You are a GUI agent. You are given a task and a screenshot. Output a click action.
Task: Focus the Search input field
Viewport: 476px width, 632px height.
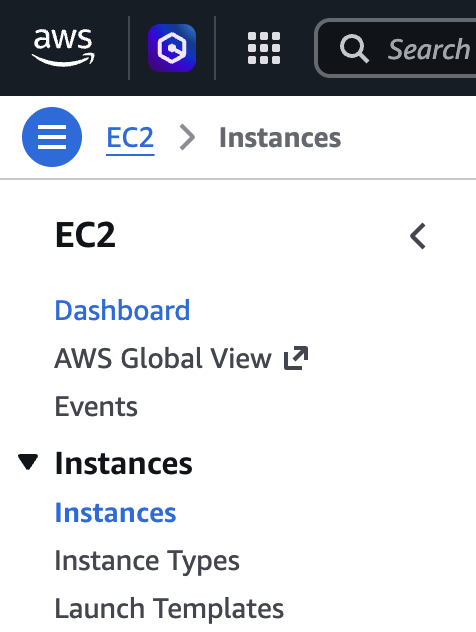(x=396, y=48)
